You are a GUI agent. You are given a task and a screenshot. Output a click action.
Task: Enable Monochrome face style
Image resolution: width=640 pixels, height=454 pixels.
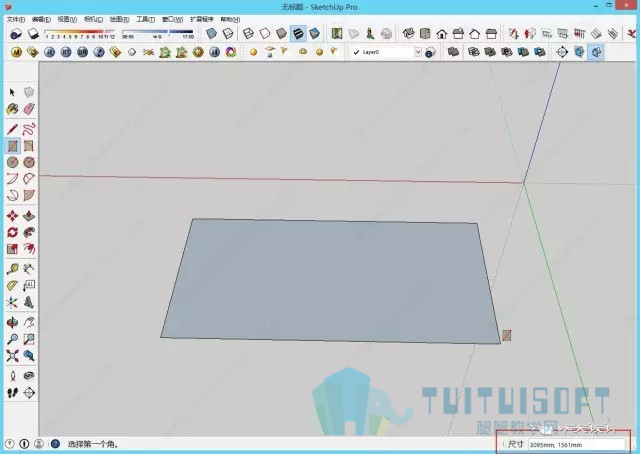315,33
